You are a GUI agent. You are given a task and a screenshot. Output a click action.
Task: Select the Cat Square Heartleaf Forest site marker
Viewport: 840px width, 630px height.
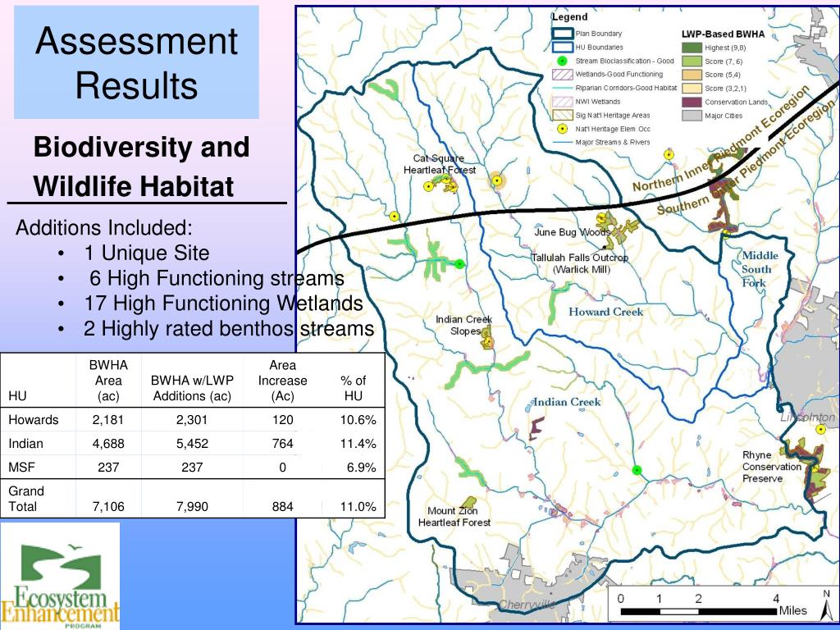(429, 185)
